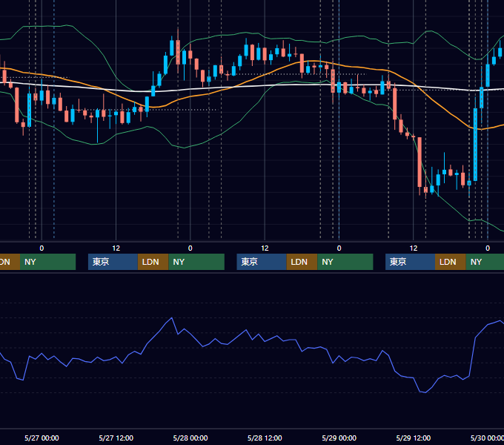Select the 5/27 NY session bar

tap(196, 262)
